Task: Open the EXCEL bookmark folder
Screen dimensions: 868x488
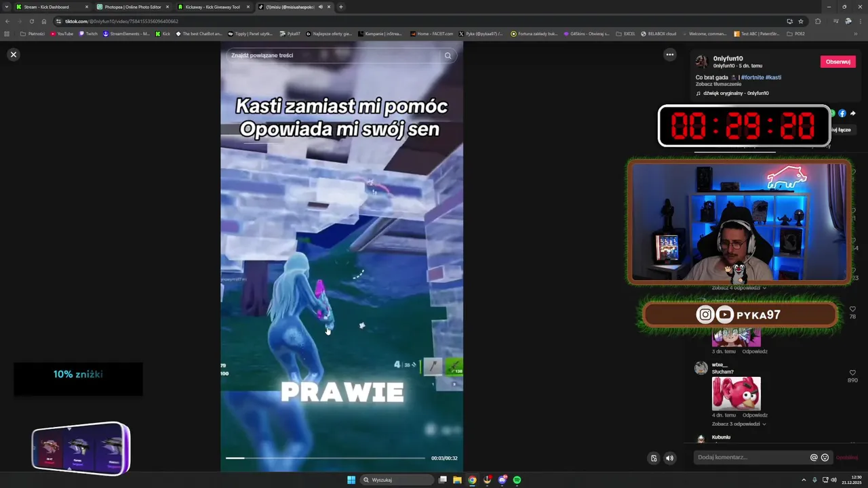Action: [625, 33]
